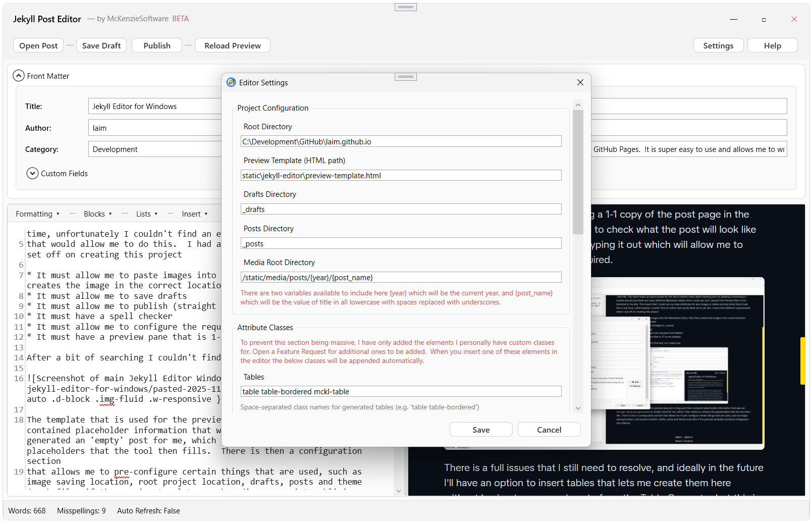Viewport: 812px width, 524px height.
Task: Open the Formatting menu
Action: tap(37, 214)
